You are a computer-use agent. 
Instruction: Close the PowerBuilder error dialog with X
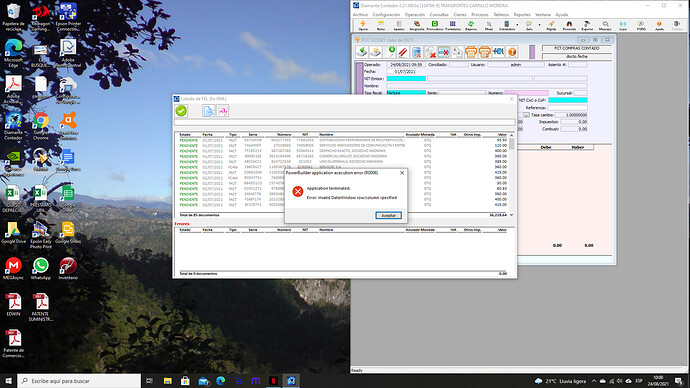coord(402,173)
